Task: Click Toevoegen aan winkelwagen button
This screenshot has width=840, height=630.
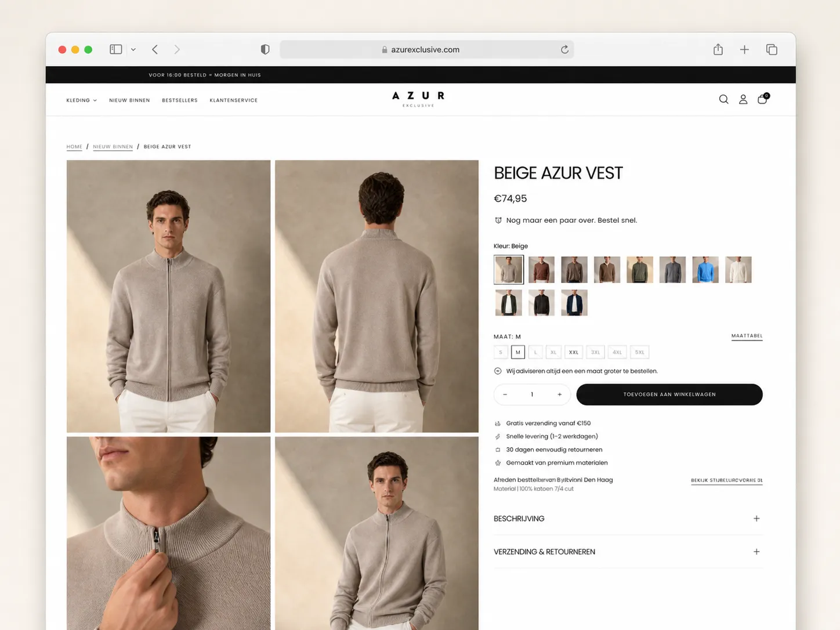Action: [669, 394]
